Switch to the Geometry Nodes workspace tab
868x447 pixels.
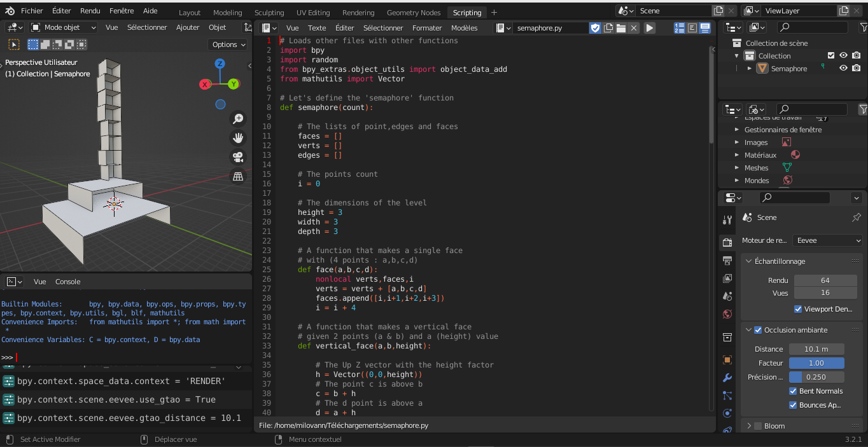pyautogui.click(x=413, y=13)
